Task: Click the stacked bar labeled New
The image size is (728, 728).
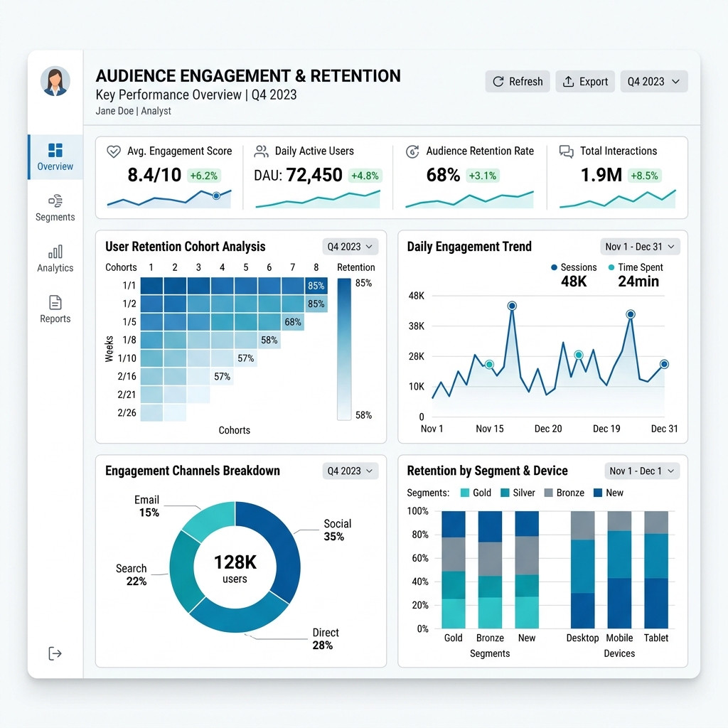Action: [527, 569]
